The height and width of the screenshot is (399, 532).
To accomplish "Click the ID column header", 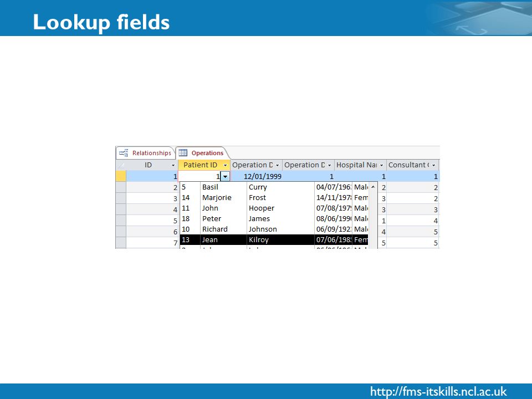I will tap(152, 165).
